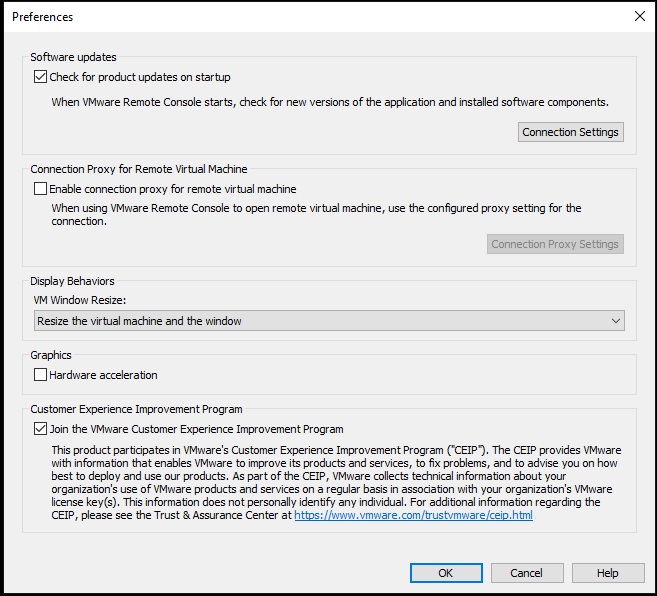Click the Preferences title bar text

coord(42,17)
